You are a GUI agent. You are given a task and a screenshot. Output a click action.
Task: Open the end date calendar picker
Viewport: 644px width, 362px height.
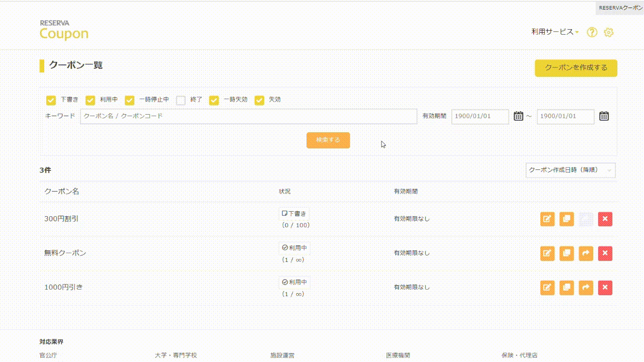coord(604,116)
